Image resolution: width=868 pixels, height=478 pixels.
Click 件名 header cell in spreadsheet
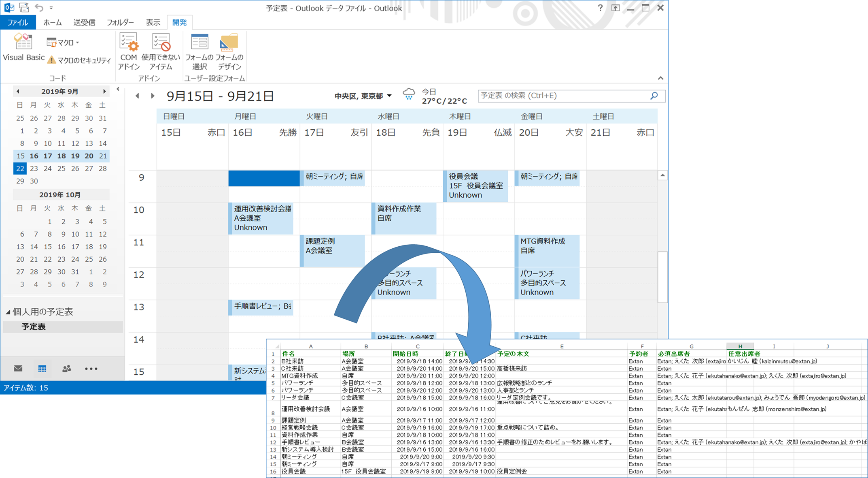click(310, 354)
